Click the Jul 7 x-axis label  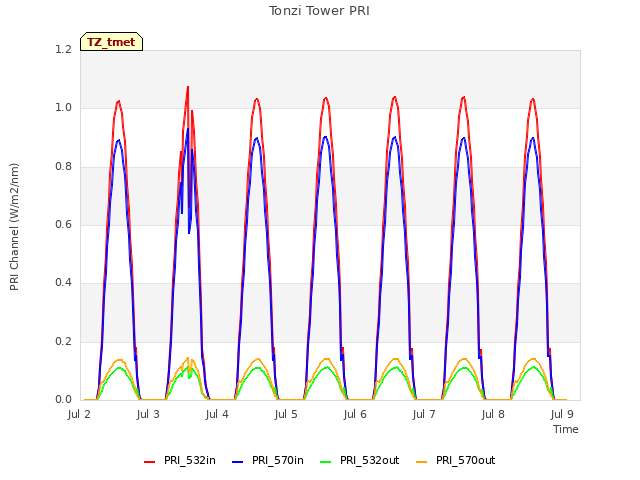424,414
